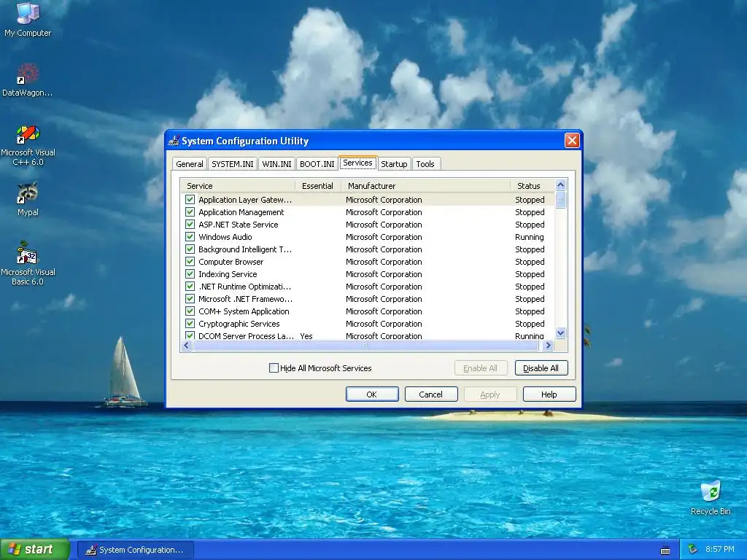Select the Cryptographic Services row name
Viewport: 747px width, 560px height.
239,323
